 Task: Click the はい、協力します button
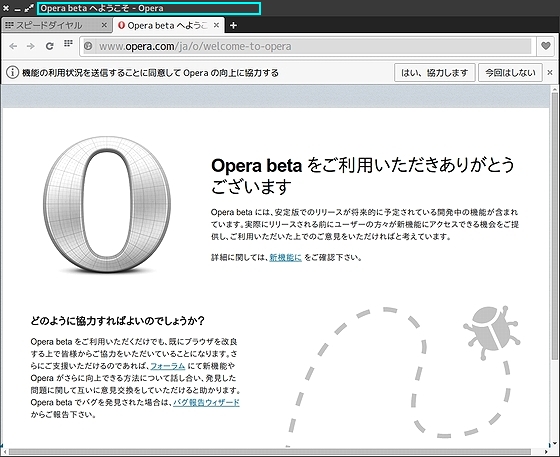(x=434, y=72)
